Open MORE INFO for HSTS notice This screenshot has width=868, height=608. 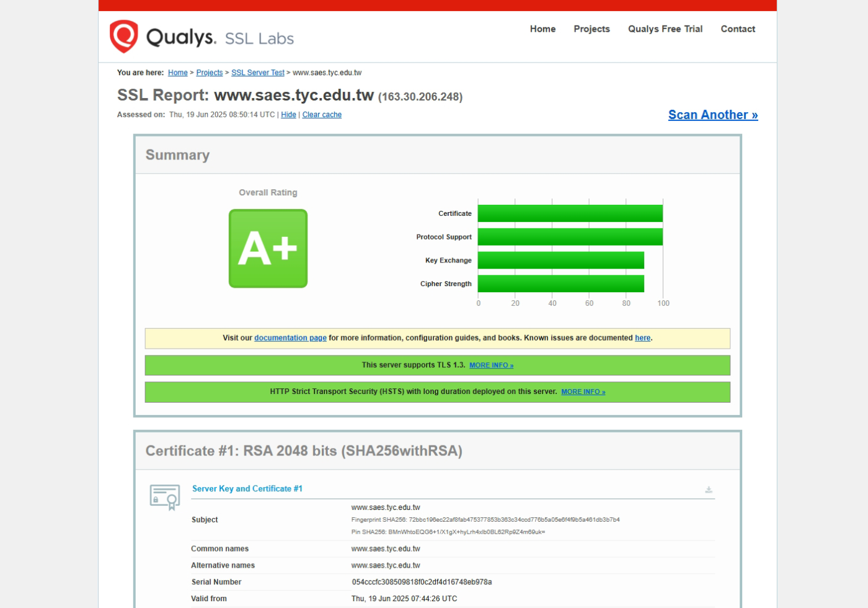click(x=583, y=392)
